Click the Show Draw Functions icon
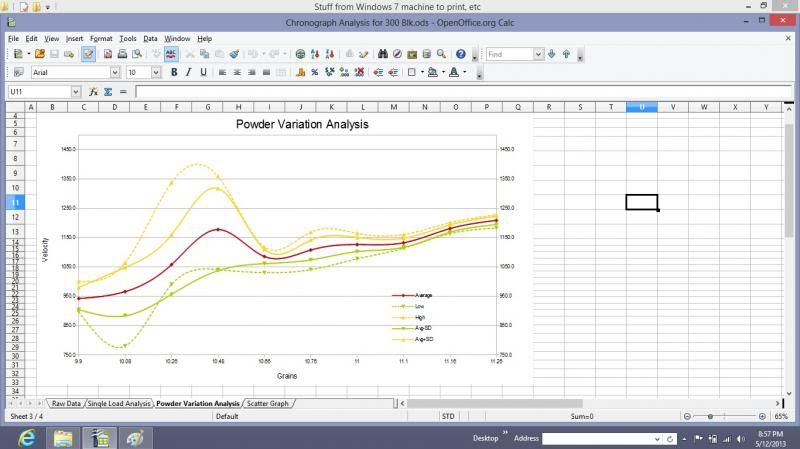Image resolution: width=800 pixels, height=449 pixels. coord(363,54)
